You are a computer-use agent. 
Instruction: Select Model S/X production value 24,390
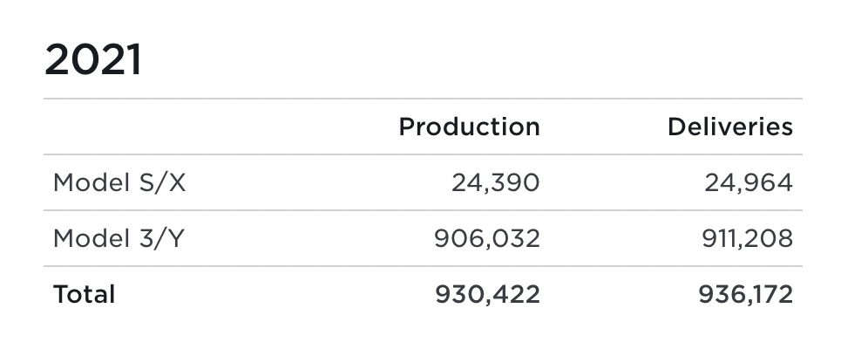point(495,182)
